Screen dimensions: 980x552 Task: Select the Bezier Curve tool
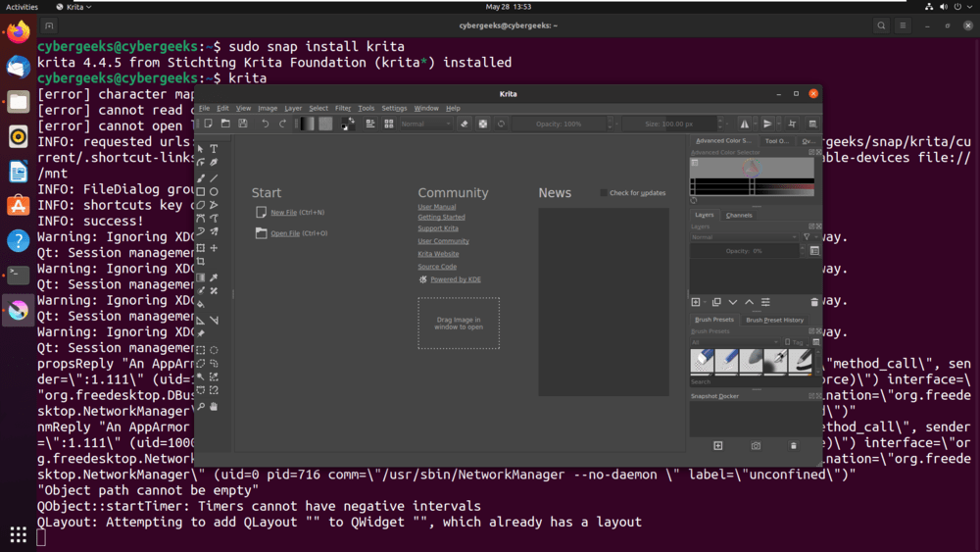(201, 219)
